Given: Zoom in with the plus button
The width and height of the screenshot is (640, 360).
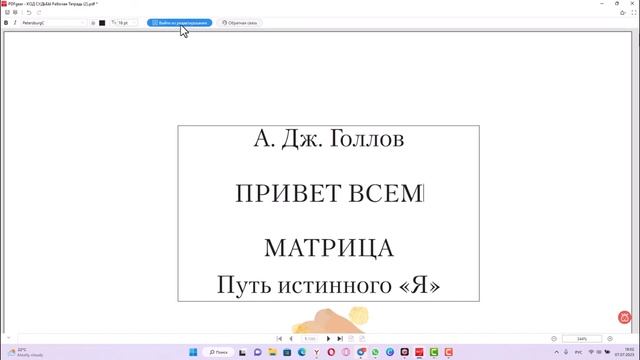Looking at the screenshot, I should [x=610, y=339].
